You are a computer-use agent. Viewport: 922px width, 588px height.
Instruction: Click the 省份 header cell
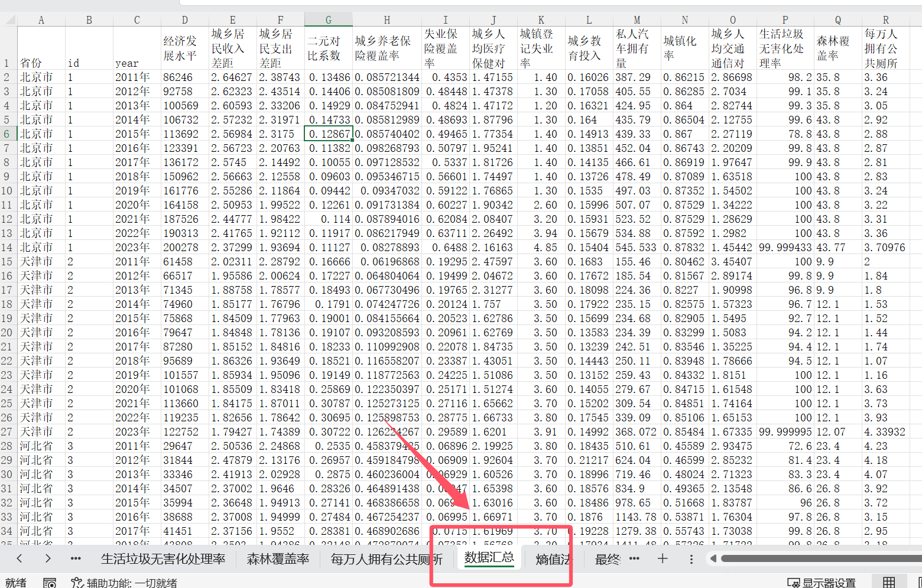[x=41, y=48]
